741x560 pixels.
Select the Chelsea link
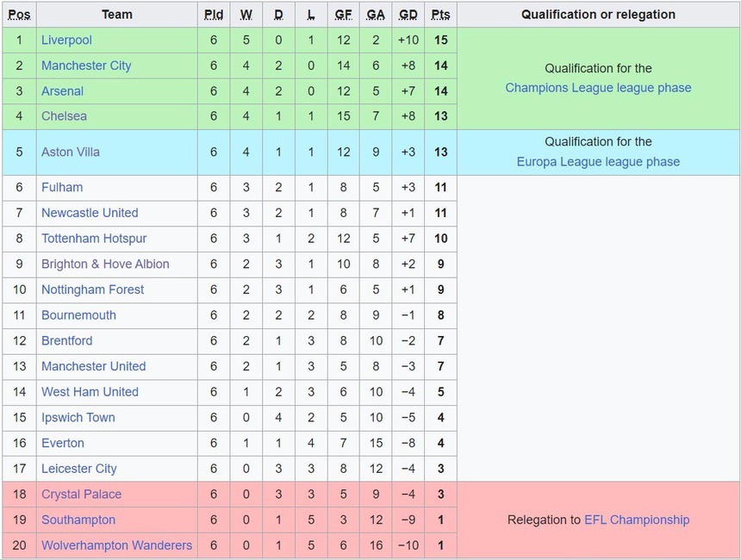[64, 116]
